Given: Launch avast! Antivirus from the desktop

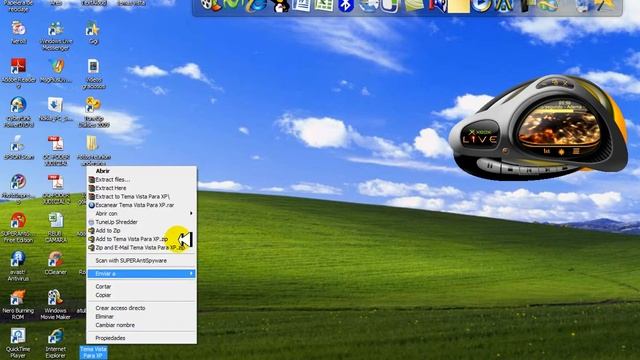Looking at the screenshot, I should pos(18,266).
